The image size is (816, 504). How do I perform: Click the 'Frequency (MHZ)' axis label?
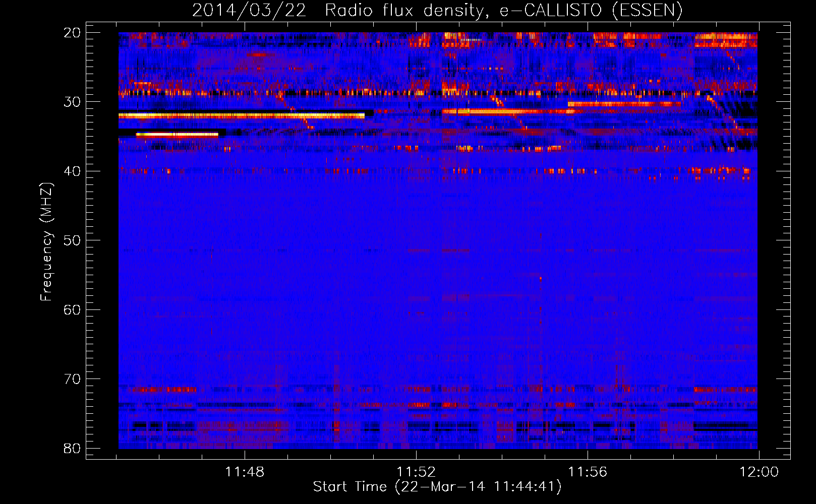click(x=46, y=242)
